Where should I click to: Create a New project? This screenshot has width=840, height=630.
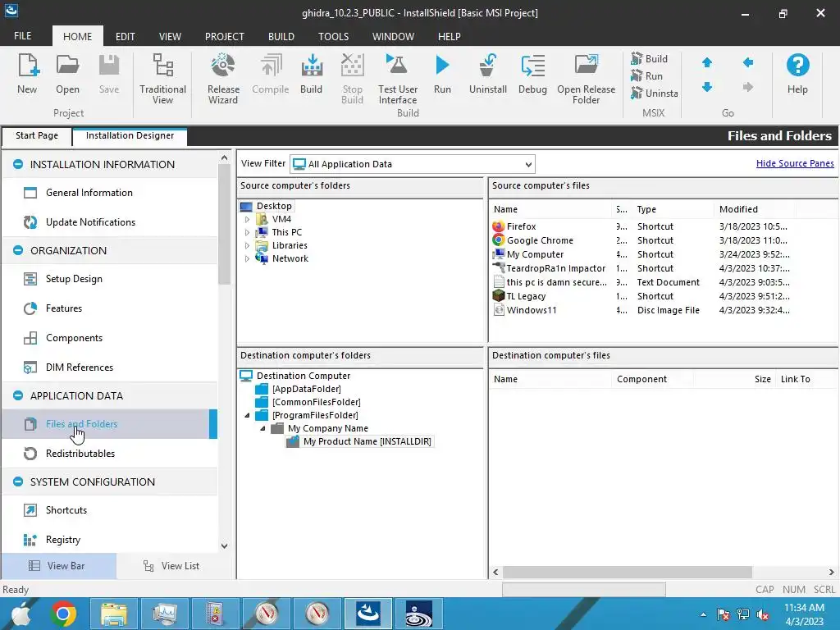(x=27, y=74)
